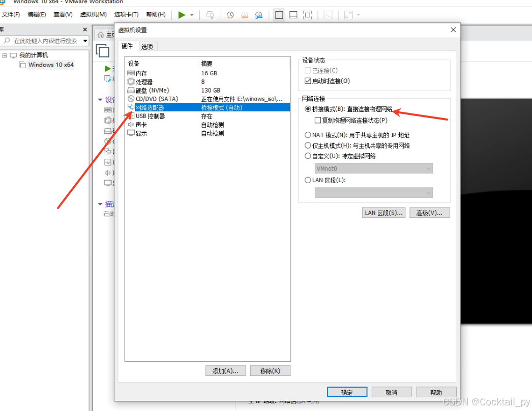532x411 pixels.
Task: Click the 移除(R) button
Action: tap(271, 371)
